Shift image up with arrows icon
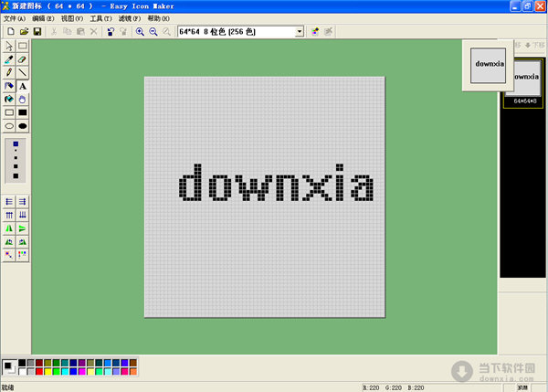 coord(9,215)
